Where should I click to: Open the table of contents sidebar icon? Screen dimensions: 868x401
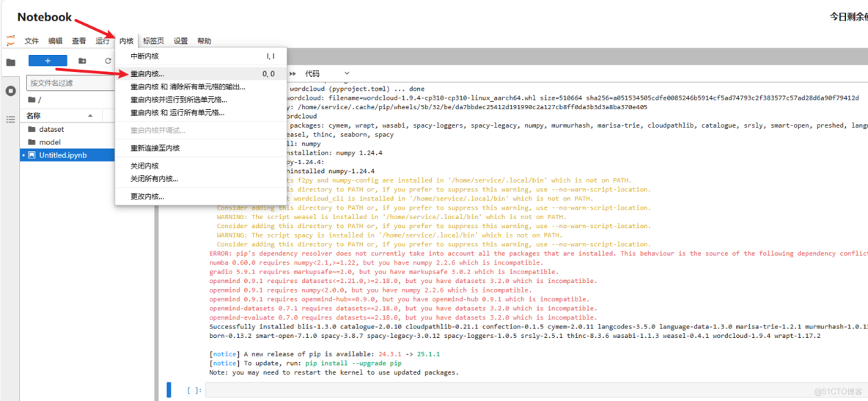click(x=10, y=119)
